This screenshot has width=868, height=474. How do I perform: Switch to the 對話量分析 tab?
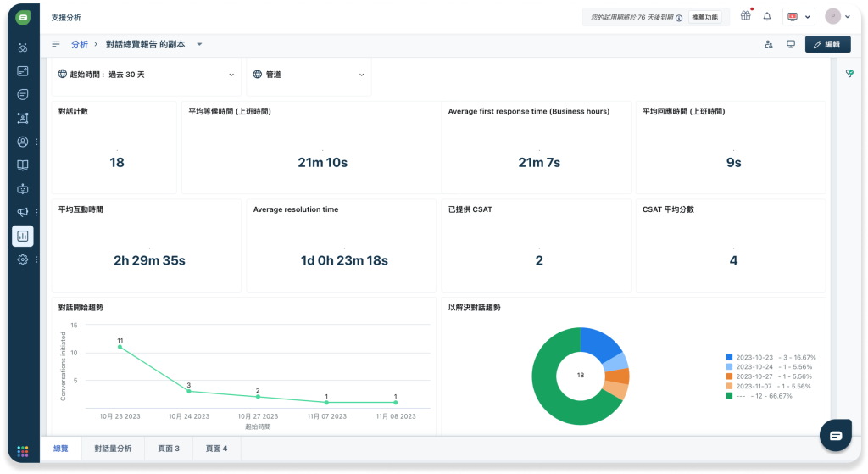point(113,449)
